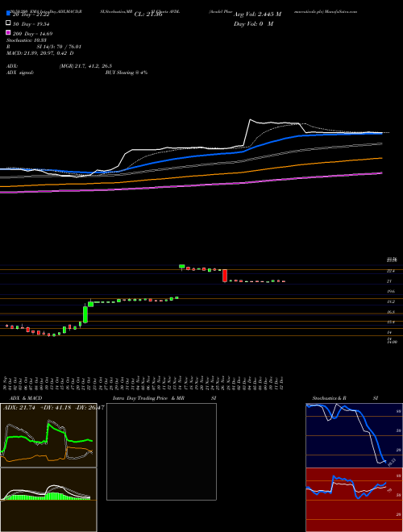Screen dimensions: 403x532
Task: Click the empty Intra Day Trading chart box
Action: pos(161,451)
